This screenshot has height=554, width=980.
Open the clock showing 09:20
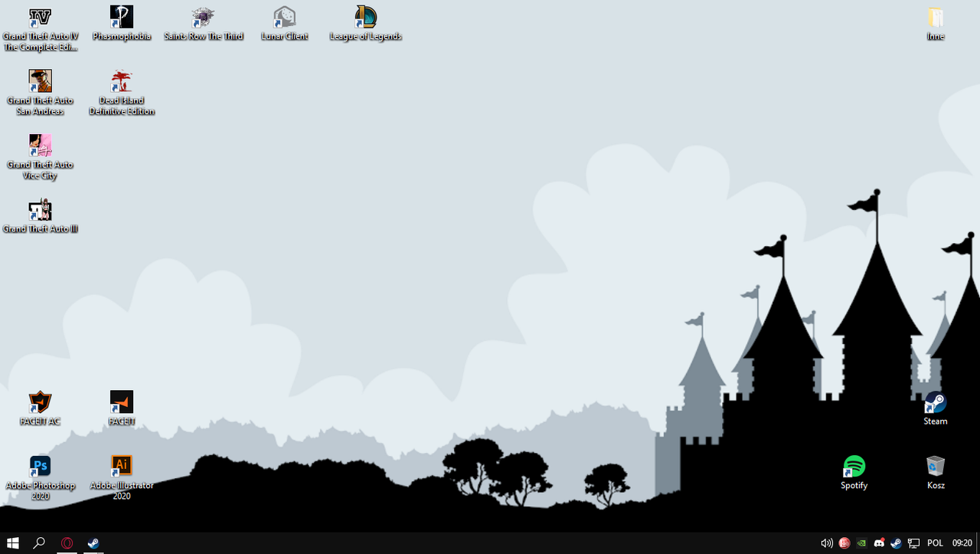tap(962, 543)
